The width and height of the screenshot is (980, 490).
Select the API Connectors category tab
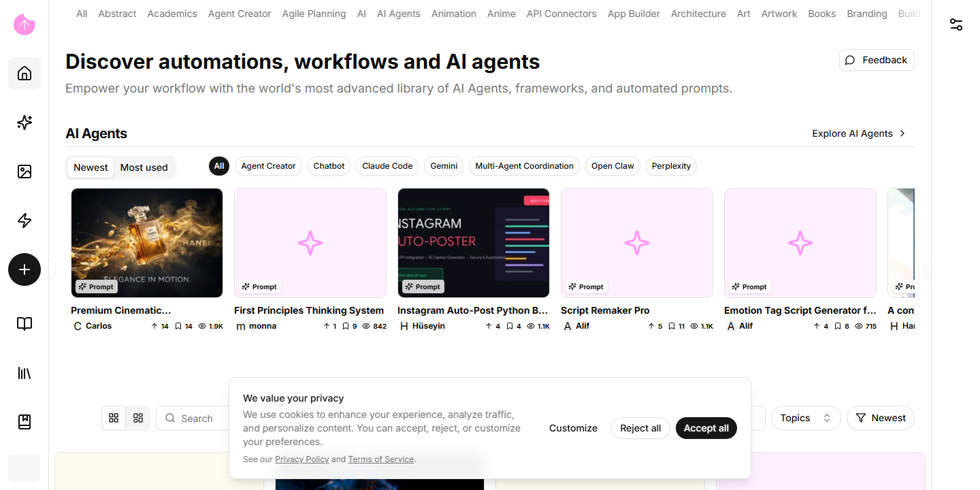(561, 14)
